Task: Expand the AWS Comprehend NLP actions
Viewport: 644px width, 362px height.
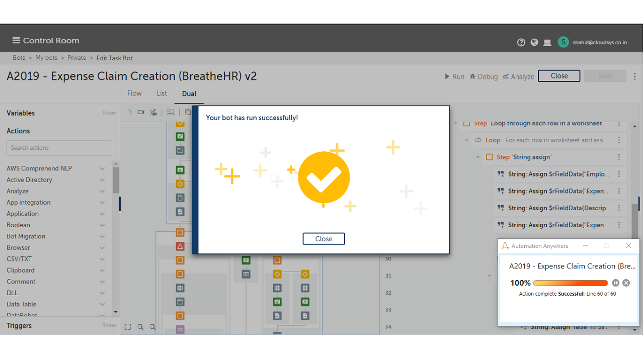Action: (102, 168)
